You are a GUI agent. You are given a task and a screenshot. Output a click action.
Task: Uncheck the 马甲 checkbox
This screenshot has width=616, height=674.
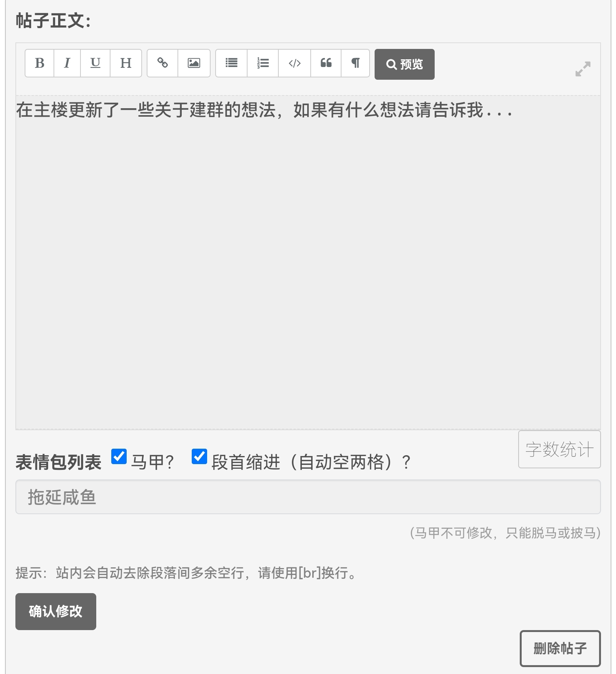pos(119,456)
